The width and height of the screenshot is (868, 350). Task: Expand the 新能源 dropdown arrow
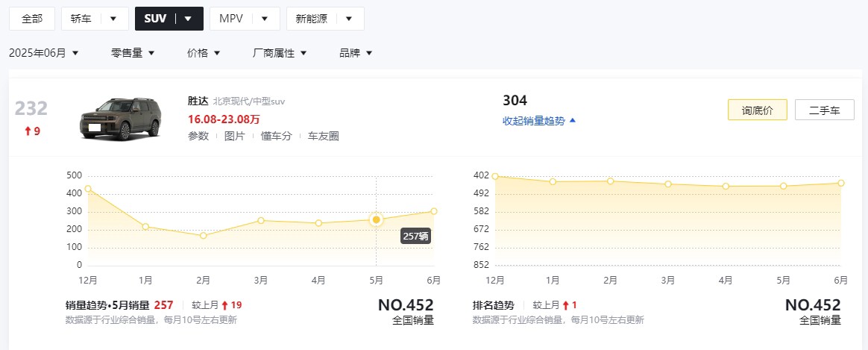349,19
